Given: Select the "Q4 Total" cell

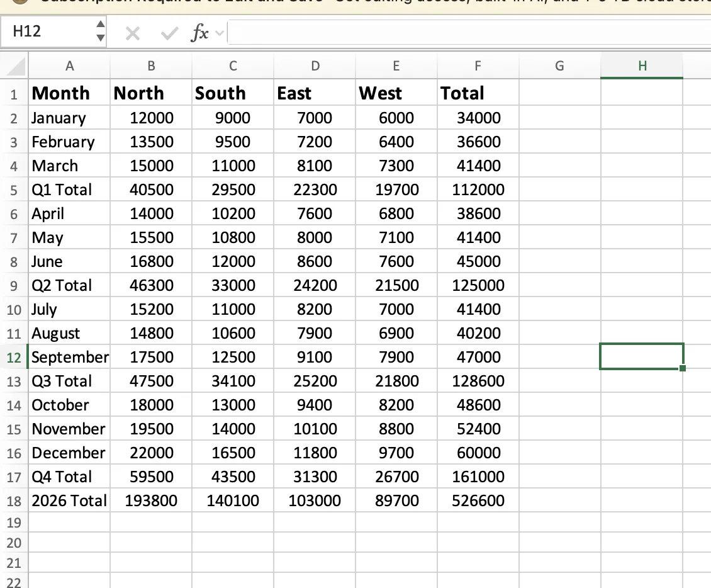Looking at the screenshot, I should pos(69,477).
